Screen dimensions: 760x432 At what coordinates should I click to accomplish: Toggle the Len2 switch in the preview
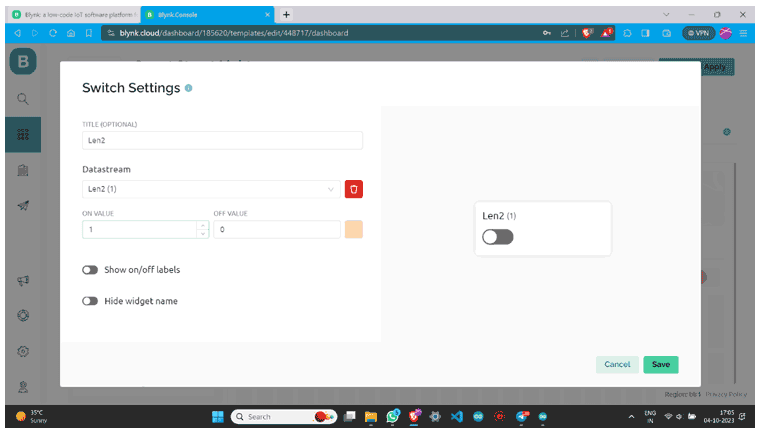497,237
